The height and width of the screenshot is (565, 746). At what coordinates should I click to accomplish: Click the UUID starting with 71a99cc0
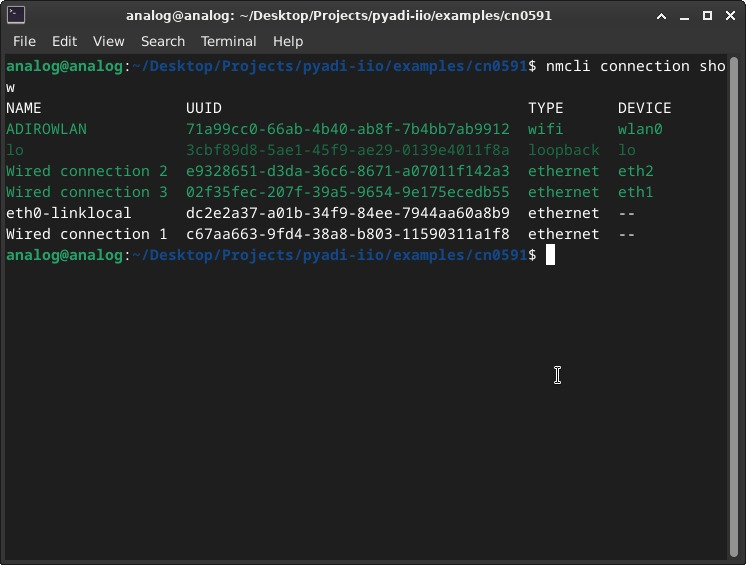click(x=348, y=129)
